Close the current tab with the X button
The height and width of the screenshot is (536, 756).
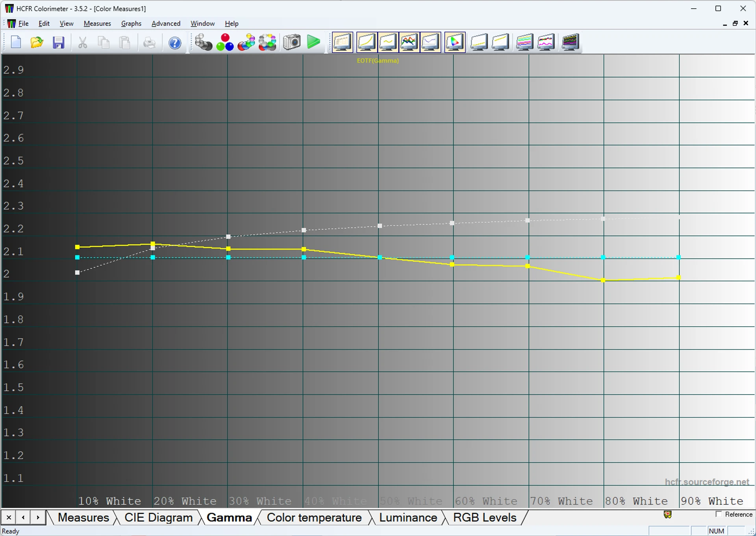(x=9, y=517)
